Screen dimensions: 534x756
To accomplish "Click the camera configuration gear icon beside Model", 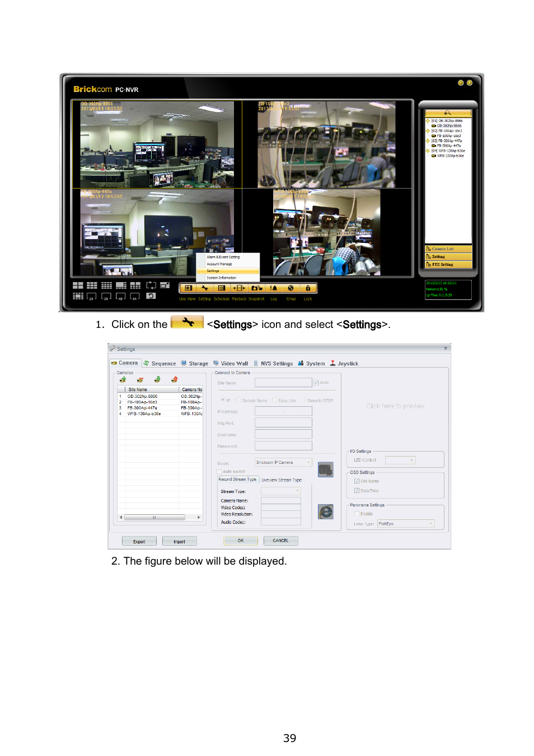I will 326,469.
